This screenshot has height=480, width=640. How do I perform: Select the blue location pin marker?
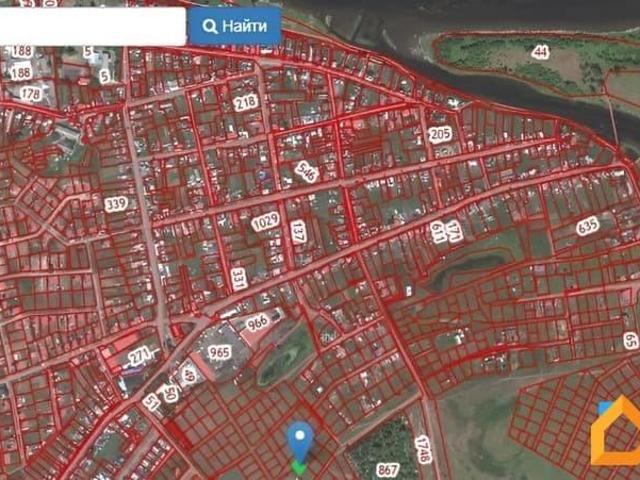[x=300, y=442]
